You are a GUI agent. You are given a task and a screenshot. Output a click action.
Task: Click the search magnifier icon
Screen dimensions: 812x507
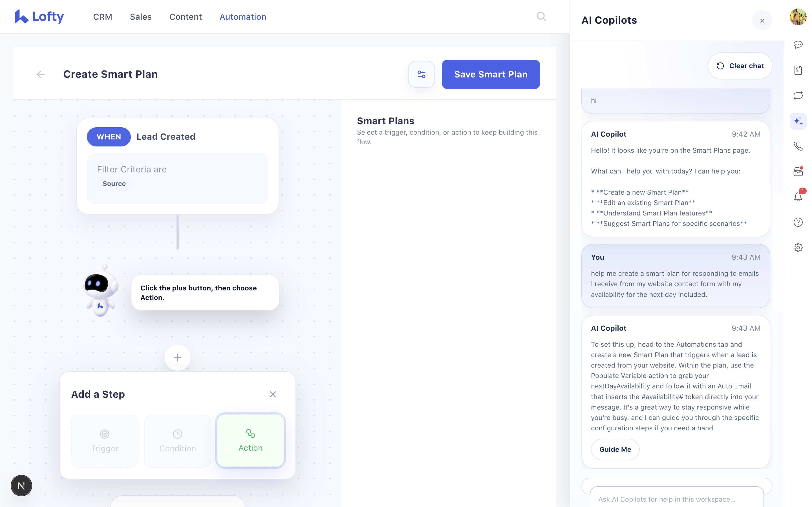tap(541, 16)
